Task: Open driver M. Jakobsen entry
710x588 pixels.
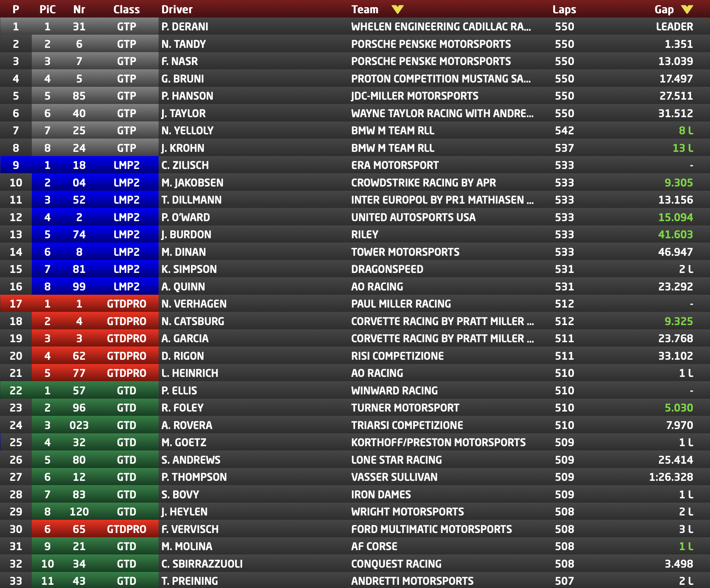Action: click(192, 183)
